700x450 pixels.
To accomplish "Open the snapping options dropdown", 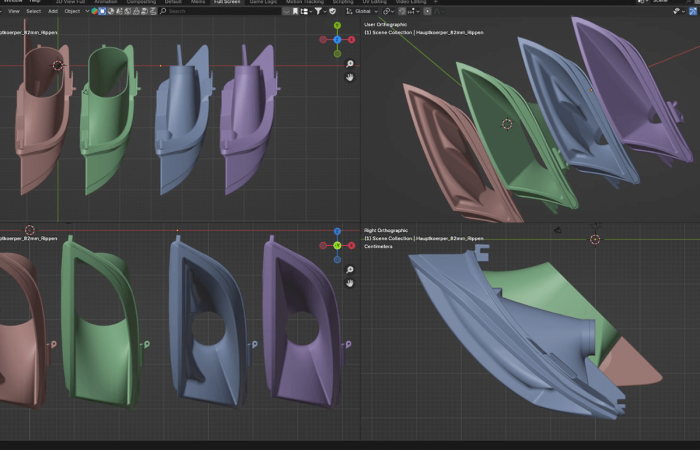I will 415,11.
